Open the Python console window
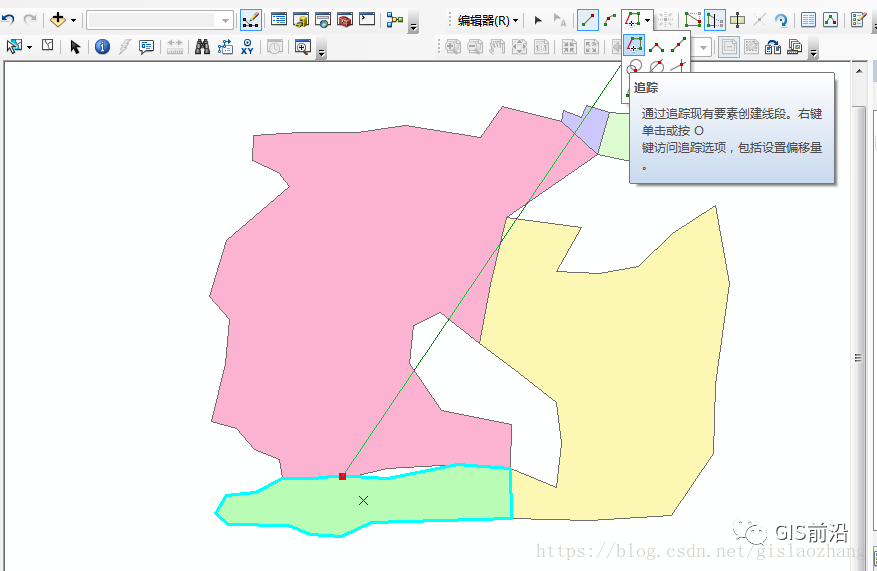The width and height of the screenshot is (877, 571). 367,20
